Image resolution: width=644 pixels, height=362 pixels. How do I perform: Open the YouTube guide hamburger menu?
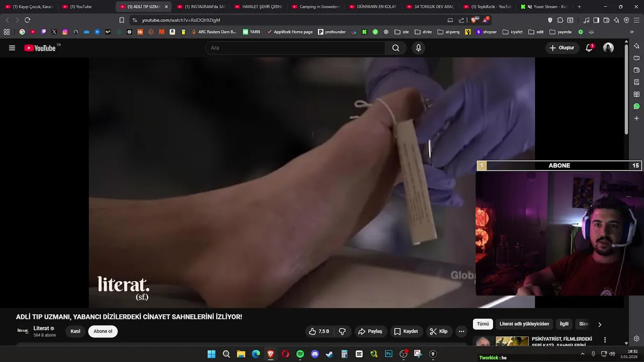[12, 48]
